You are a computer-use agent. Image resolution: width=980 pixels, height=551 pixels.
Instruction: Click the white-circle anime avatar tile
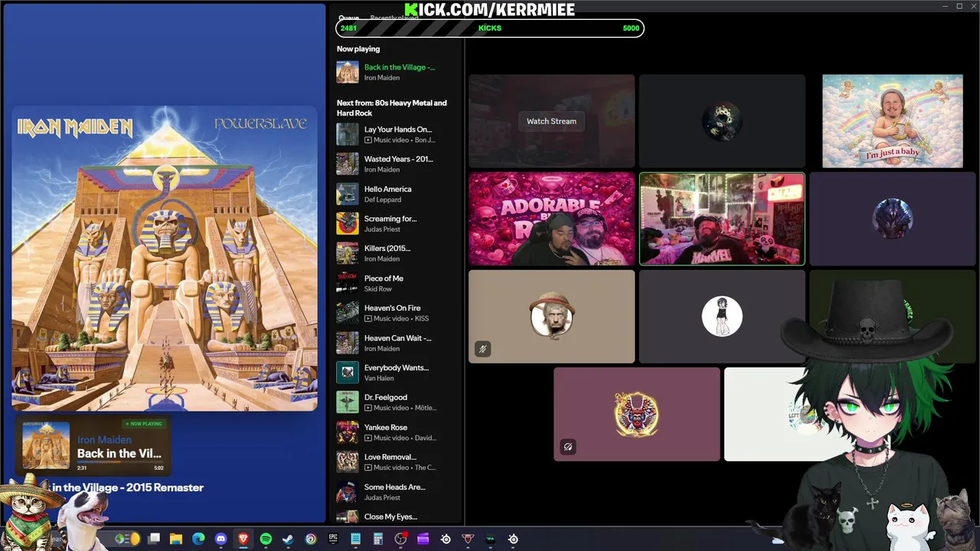tap(722, 316)
